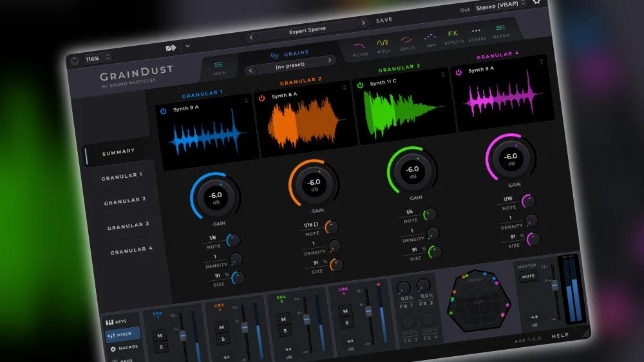Click the Master MUTE button
Viewport: 644px width, 362px height.
528,276
